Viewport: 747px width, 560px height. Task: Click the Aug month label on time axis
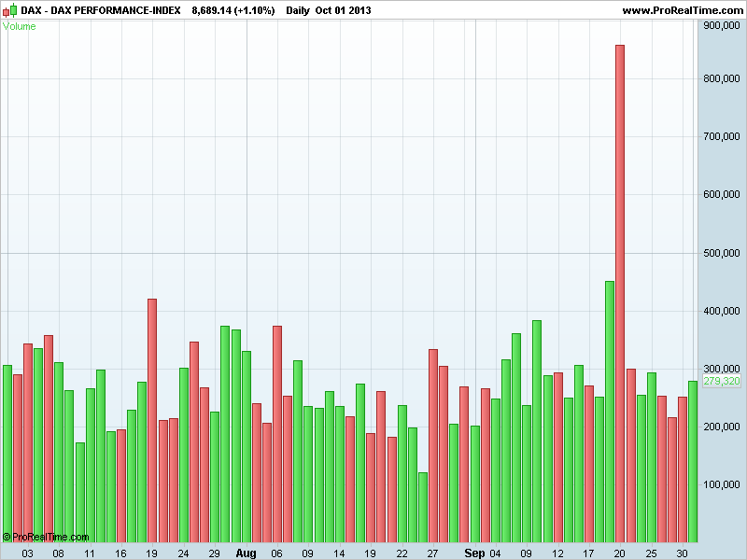[x=246, y=553]
